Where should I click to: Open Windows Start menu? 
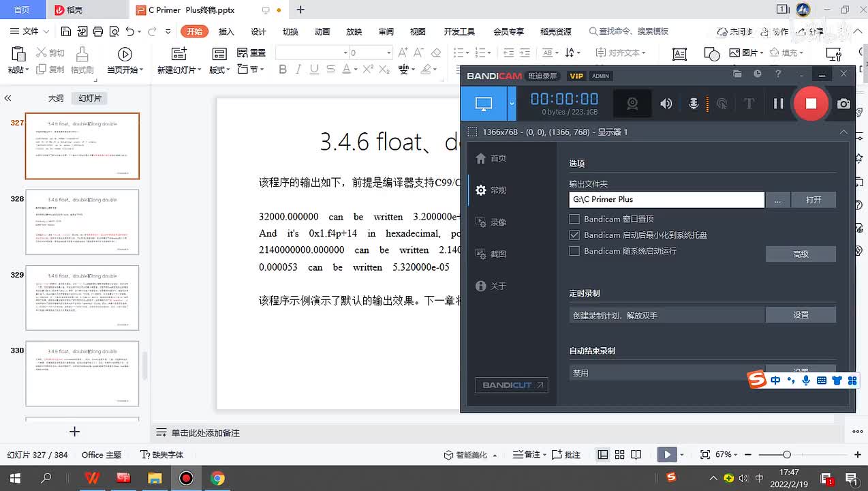(14, 478)
